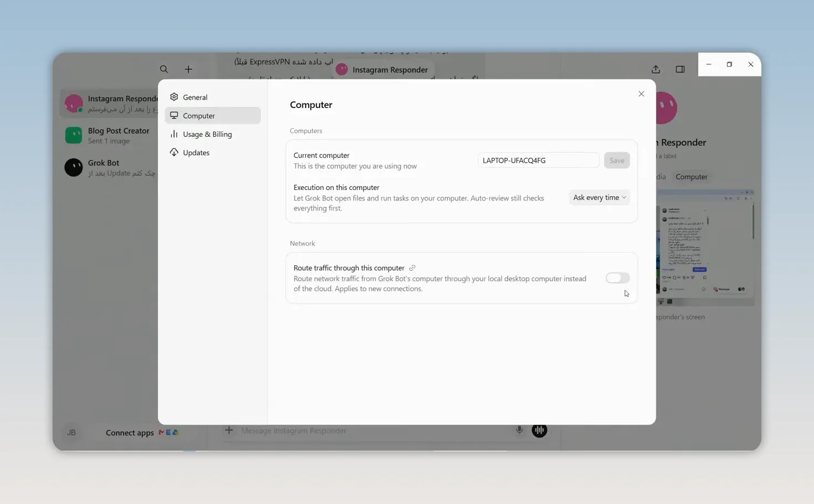Open the Ask every time dropdown
Image resolution: width=814 pixels, height=504 pixels.
pyautogui.click(x=599, y=197)
